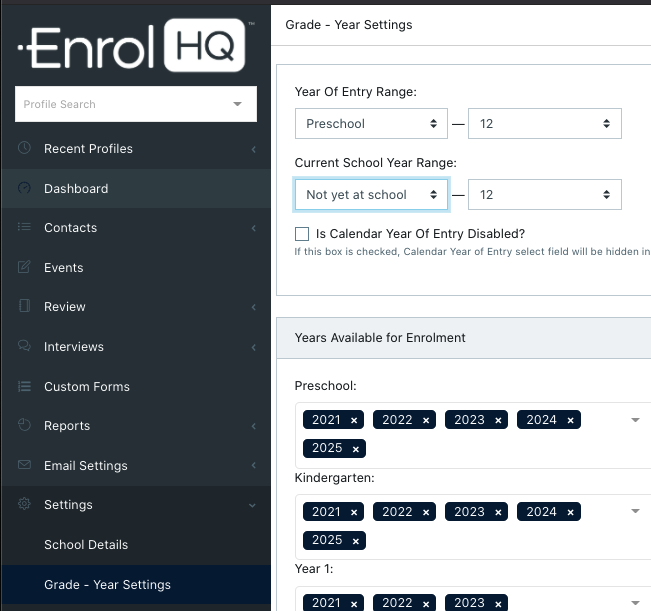Click the Events edit icon
Image resolution: width=651 pixels, height=611 pixels.
tap(24, 267)
